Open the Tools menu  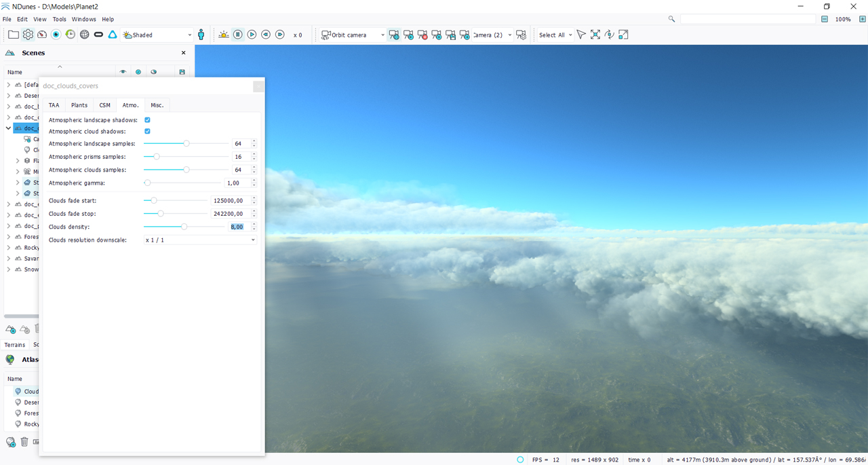point(60,19)
